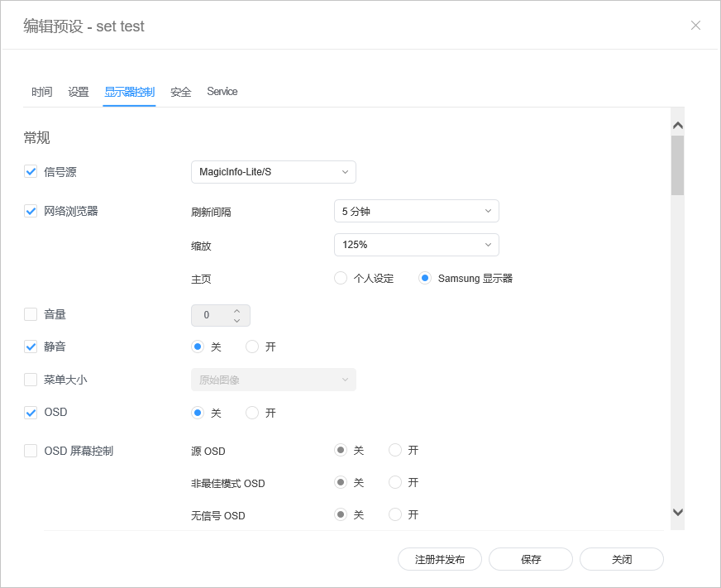Open the 缩放 125% dropdown

point(416,245)
